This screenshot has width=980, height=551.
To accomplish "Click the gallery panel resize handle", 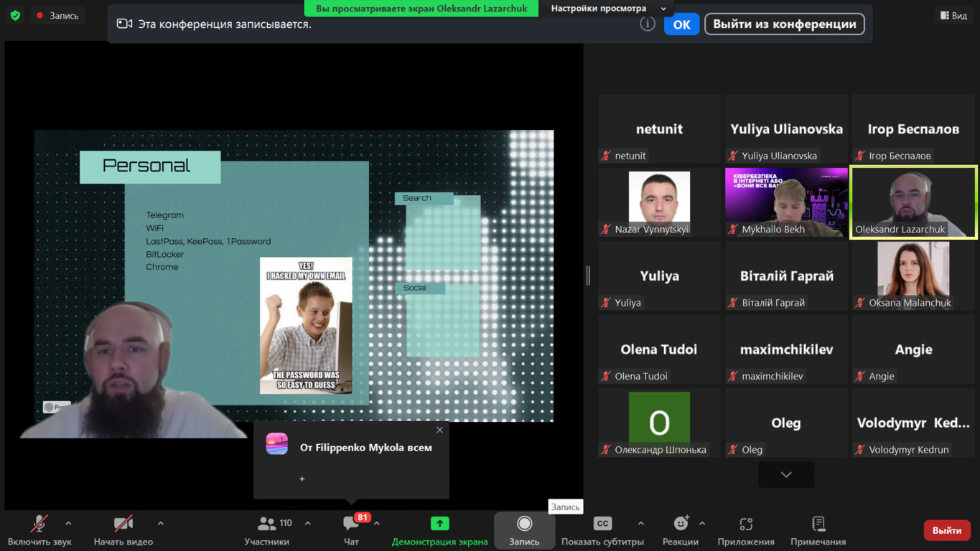I will pyautogui.click(x=588, y=275).
